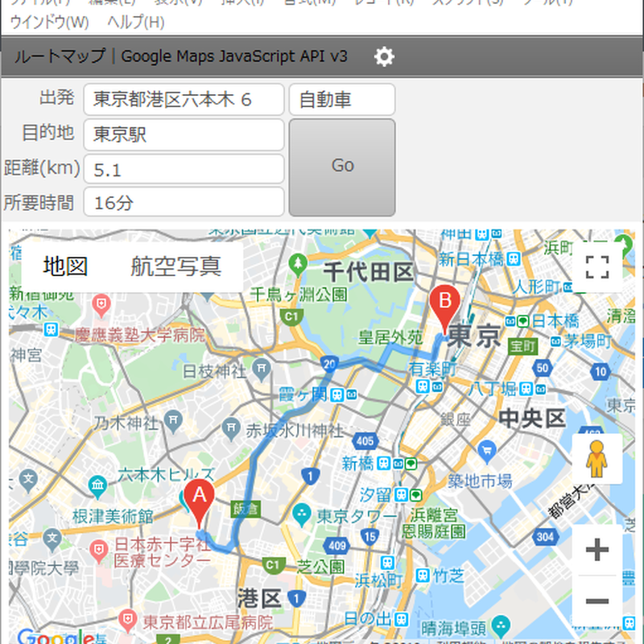The height and width of the screenshot is (644, 644).
Task: Click the 有楽町 station label
Action: click(x=433, y=369)
